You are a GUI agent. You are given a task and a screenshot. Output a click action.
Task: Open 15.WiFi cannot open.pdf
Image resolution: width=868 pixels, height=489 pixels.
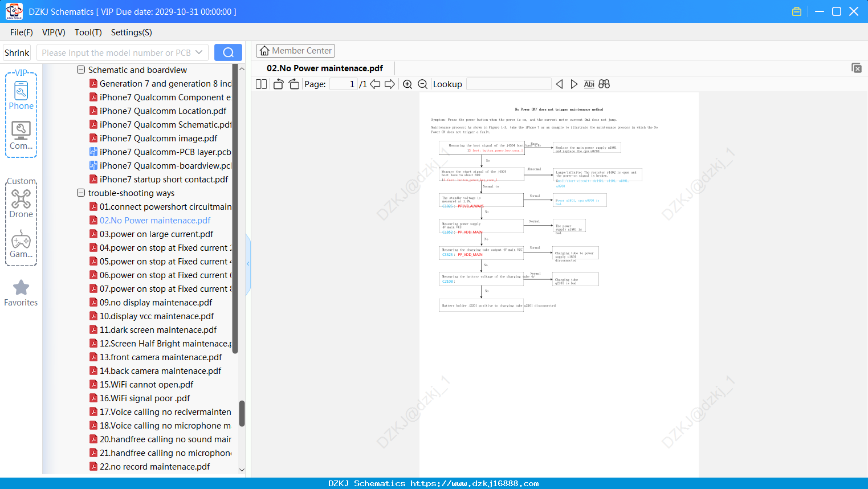point(146,385)
